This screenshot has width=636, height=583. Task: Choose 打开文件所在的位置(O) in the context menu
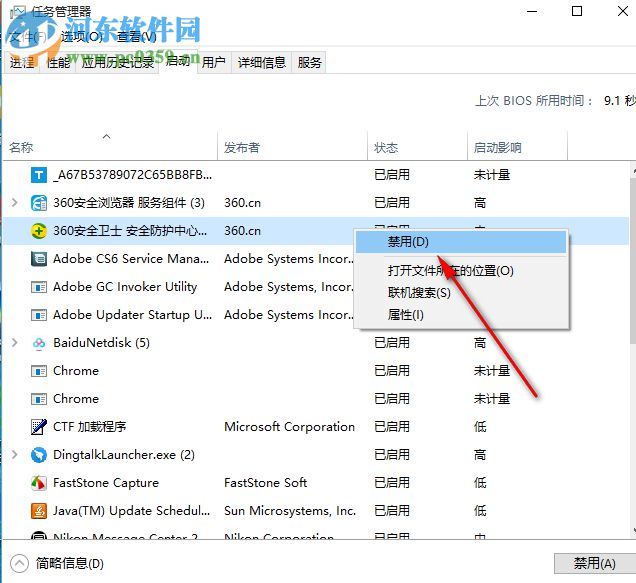461,271
